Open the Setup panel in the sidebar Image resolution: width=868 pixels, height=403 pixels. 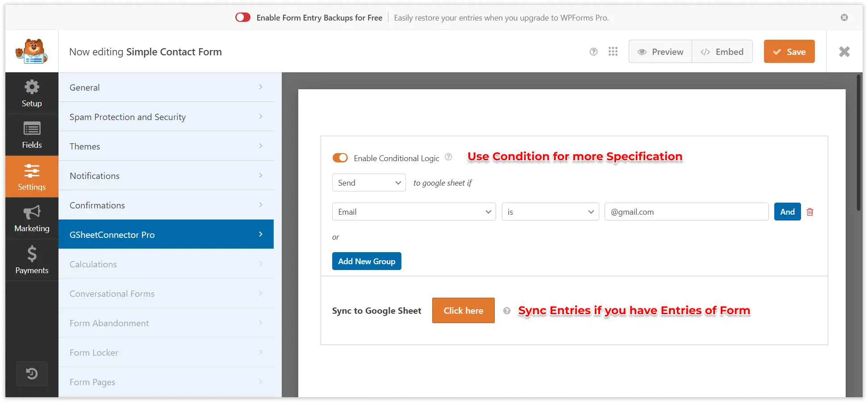[x=31, y=93]
